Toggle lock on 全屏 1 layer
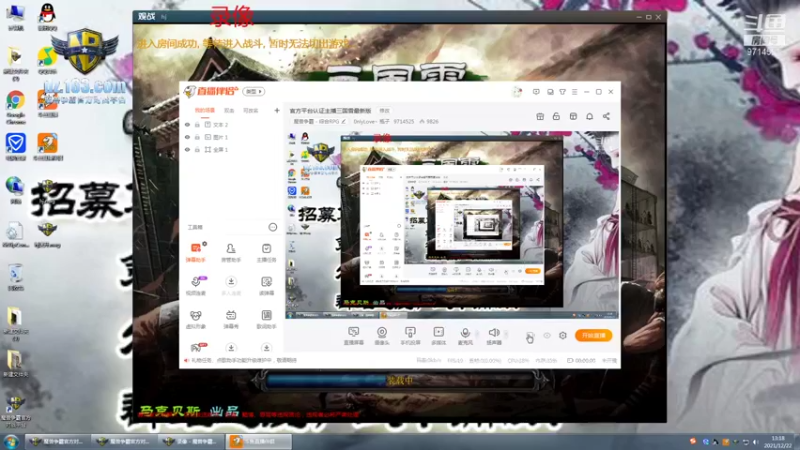Screen dimensions: 800x450 point(197,149)
